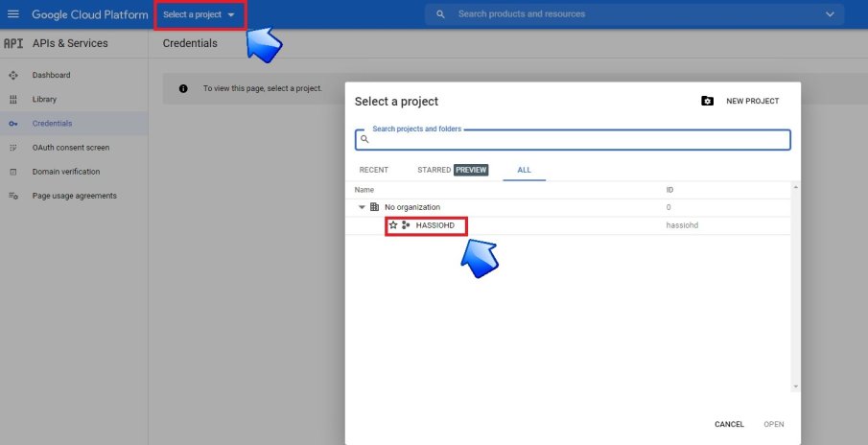Collapse the No organization tree row
The width and height of the screenshot is (868, 445).
362,207
